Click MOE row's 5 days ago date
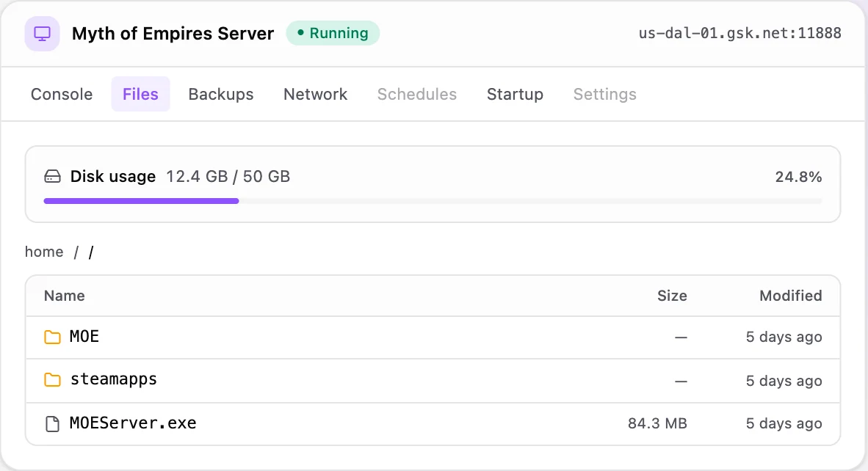868x471 pixels. coord(784,337)
